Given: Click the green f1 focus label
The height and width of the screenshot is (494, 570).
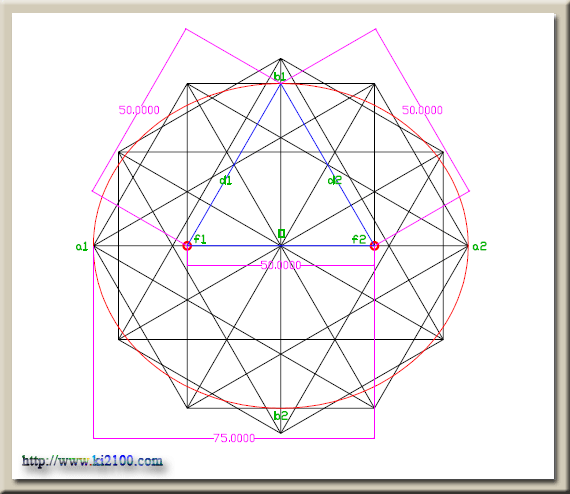Looking at the screenshot, I should [x=200, y=239].
